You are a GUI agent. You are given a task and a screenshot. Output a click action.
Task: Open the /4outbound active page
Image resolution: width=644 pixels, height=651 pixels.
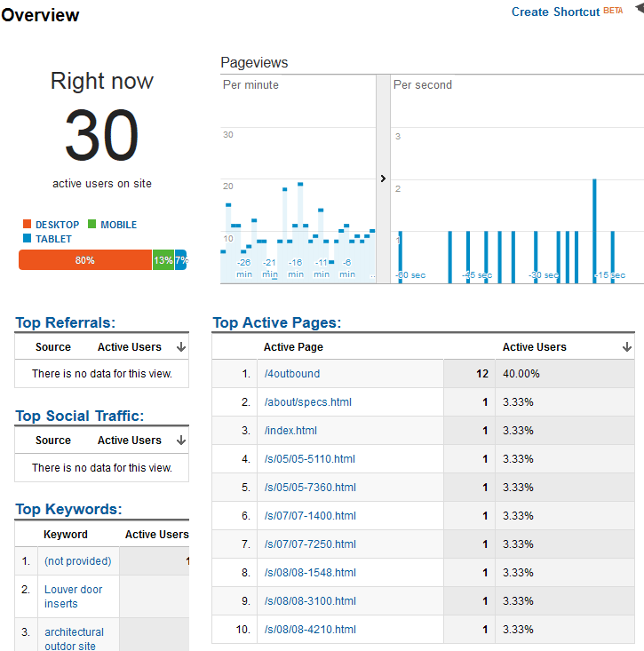[x=292, y=374]
